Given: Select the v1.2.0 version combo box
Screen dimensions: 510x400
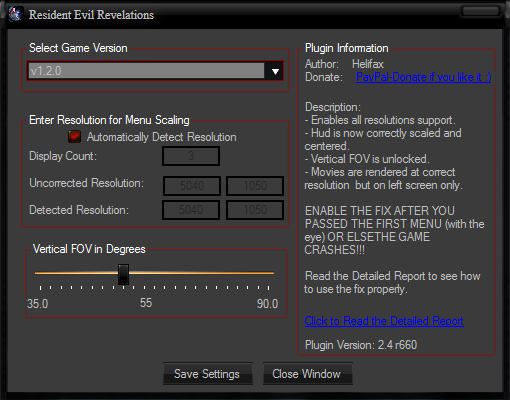Looking at the screenshot, I should point(155,71).
